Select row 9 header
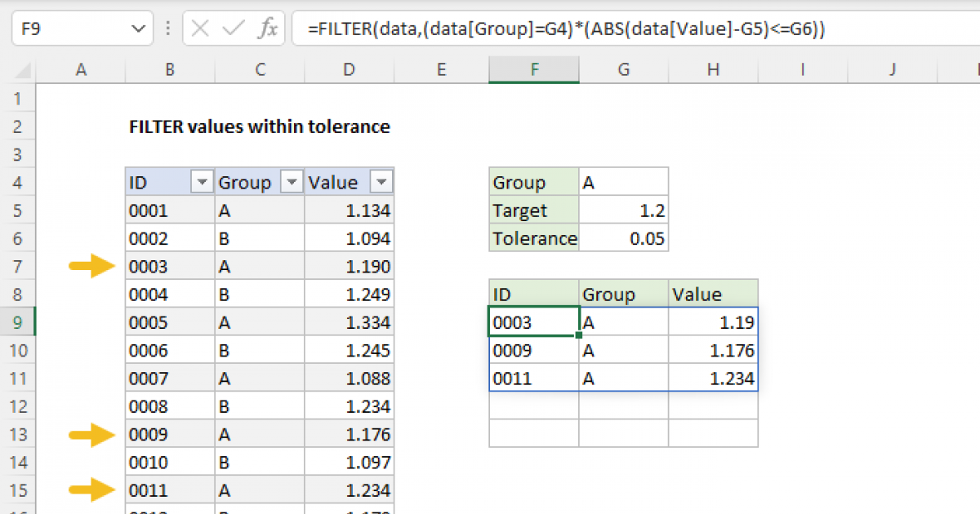 [x=16, y=321]
